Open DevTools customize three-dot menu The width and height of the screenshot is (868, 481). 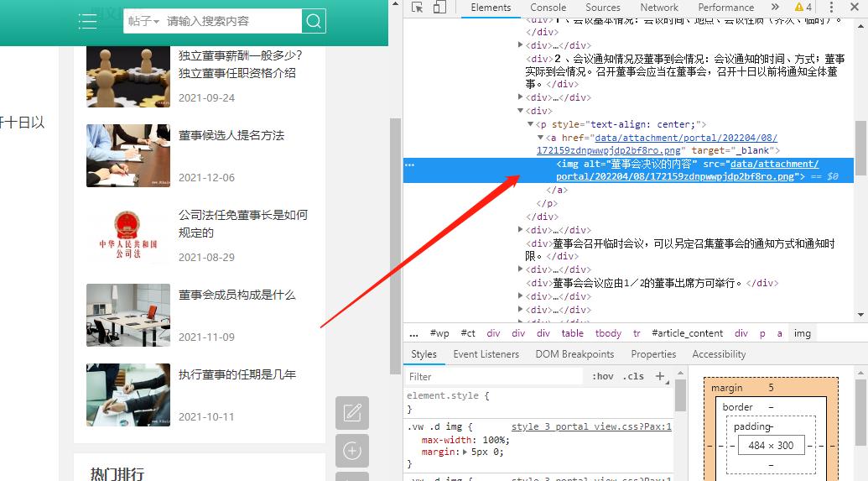point(831,8)
